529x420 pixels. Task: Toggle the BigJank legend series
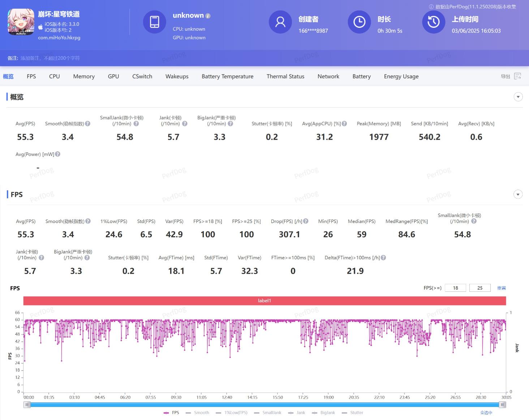323,412
